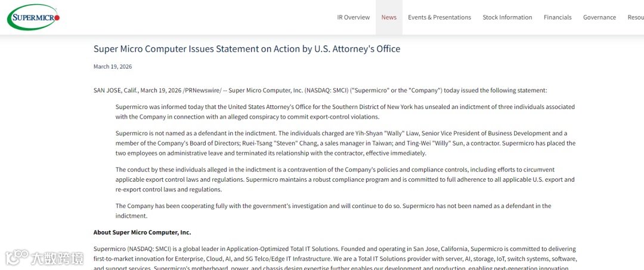Select the News navigation tab
Viewport: 644px width, 270px height.
389,17
